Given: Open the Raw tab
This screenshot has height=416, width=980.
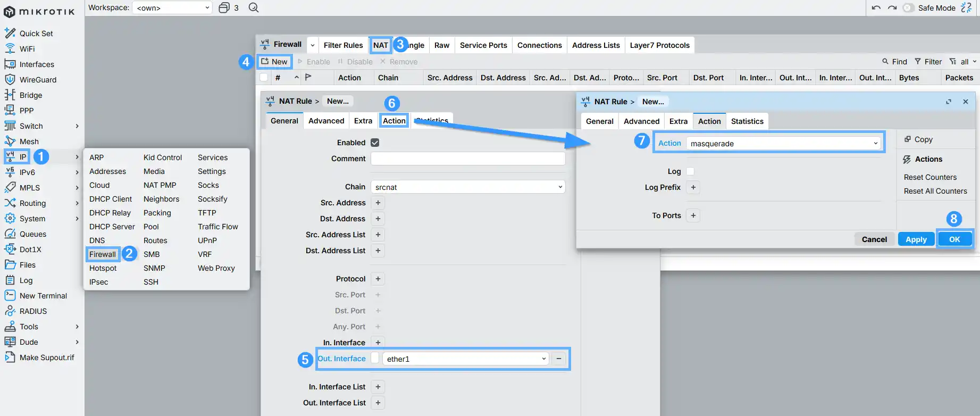Looking at the screenshot, I should coord(442,45).
